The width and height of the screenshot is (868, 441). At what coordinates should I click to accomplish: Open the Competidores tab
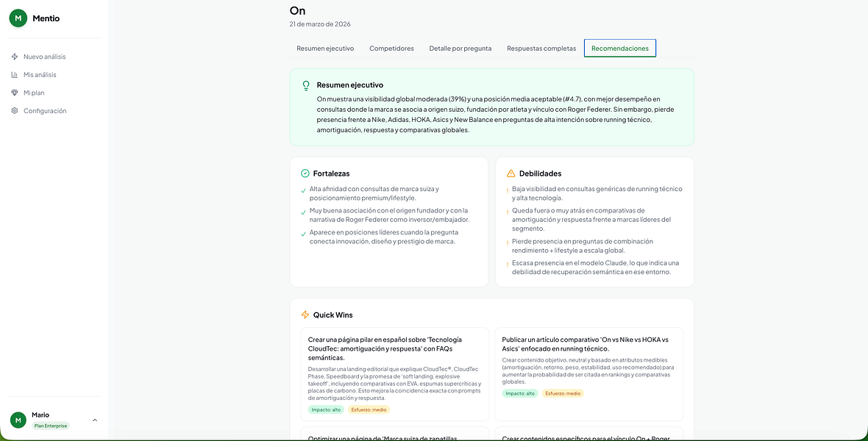pyautogui.click(x=391, y=48)
